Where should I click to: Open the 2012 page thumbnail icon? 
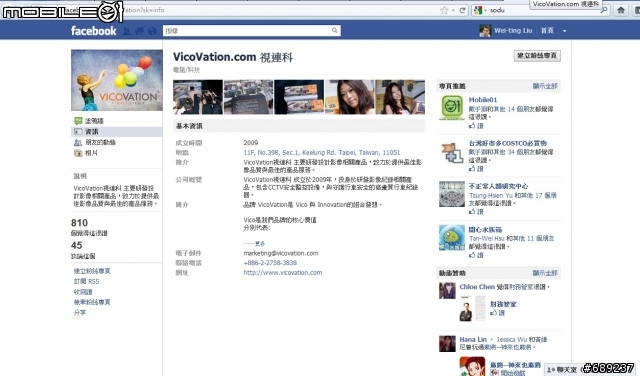pos(452,194)
